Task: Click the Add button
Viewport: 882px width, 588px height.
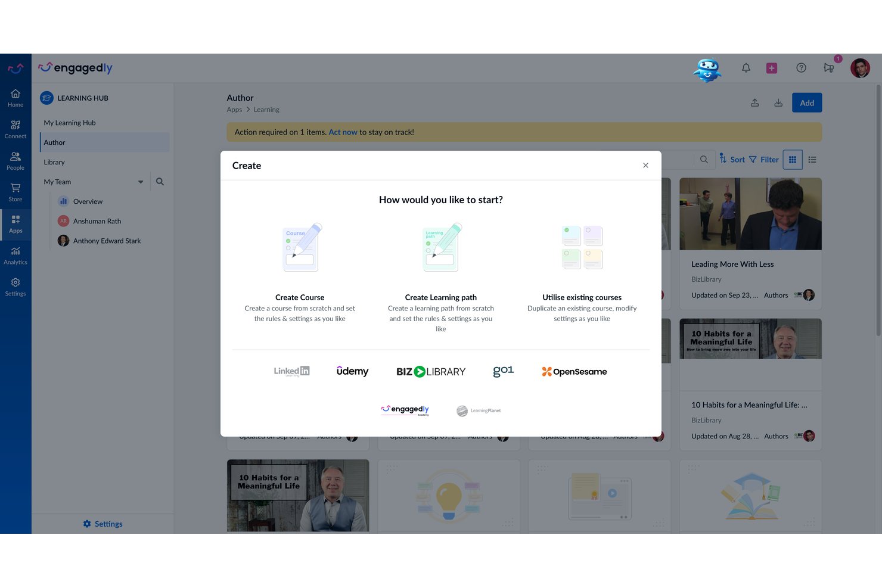Action: pos(807,102)
